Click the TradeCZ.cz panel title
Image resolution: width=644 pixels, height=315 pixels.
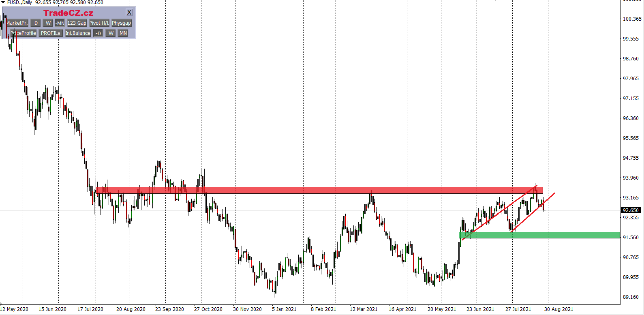click(68, 13)
